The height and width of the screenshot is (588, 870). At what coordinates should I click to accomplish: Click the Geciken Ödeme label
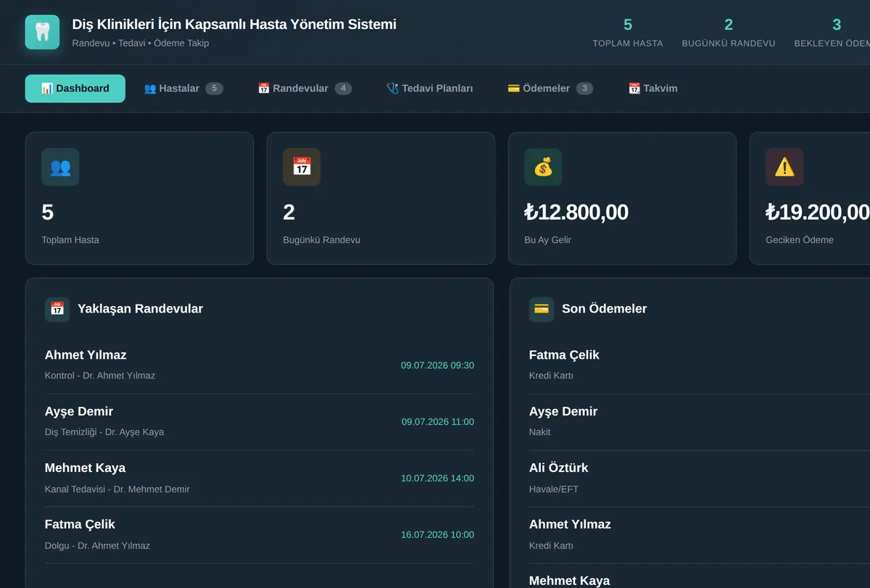(799, 240)
